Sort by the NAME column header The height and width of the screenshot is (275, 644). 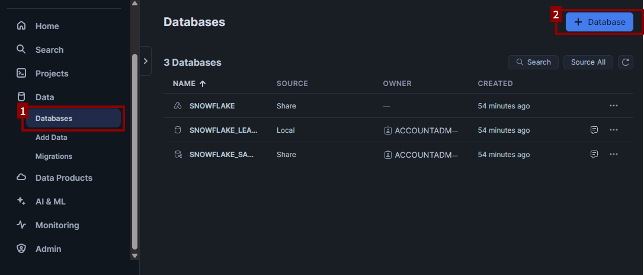coord(184,84)
